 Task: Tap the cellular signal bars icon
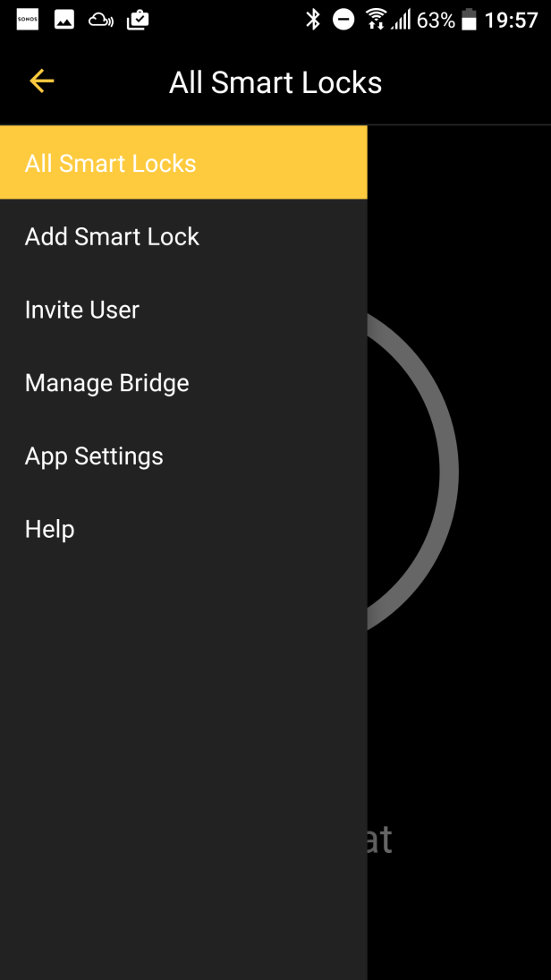[x=401, y=20]
